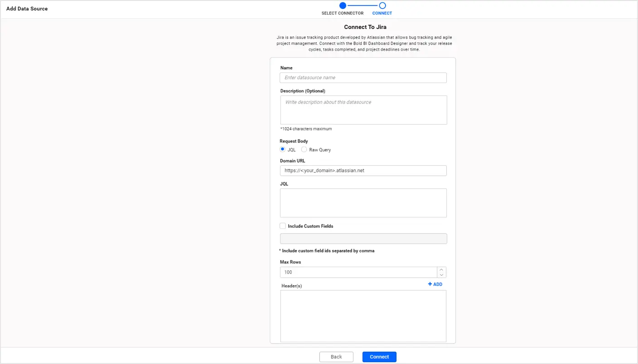Edit the Domain URL field
638x364 pixels.
click(363, 171)
